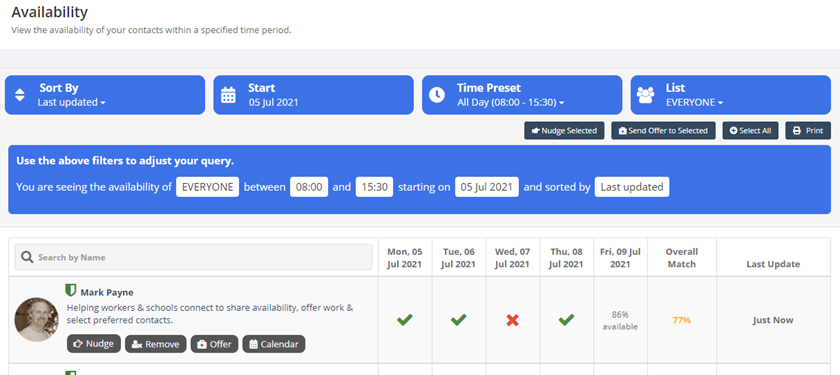Click the 08:00 tag in query summary
This screenshot has width=840, height=375.
click(x=309, y=187)
